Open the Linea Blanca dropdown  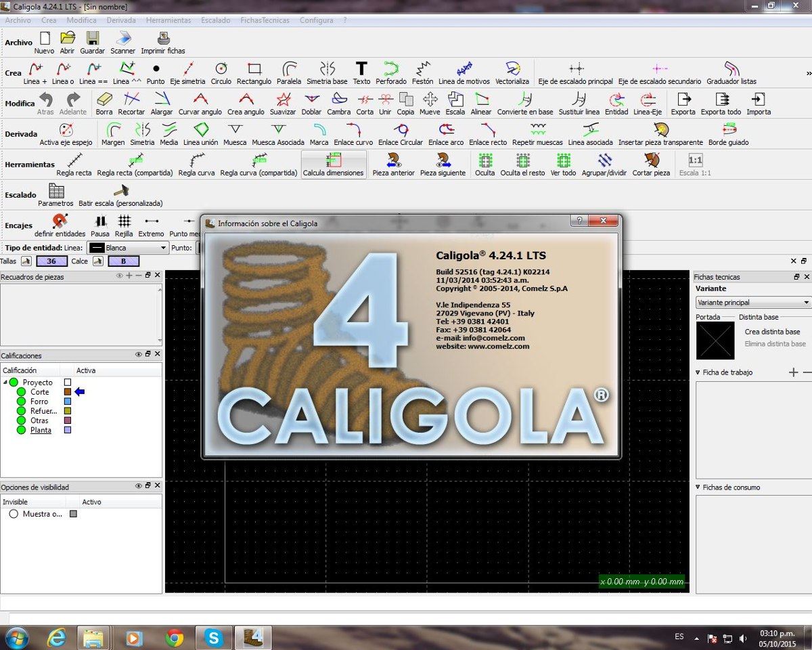129,248
